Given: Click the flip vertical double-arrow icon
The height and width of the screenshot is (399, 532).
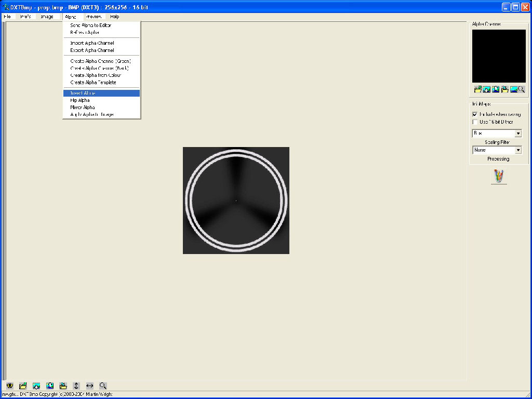Looking at the screenshot, I should (76, 385).
